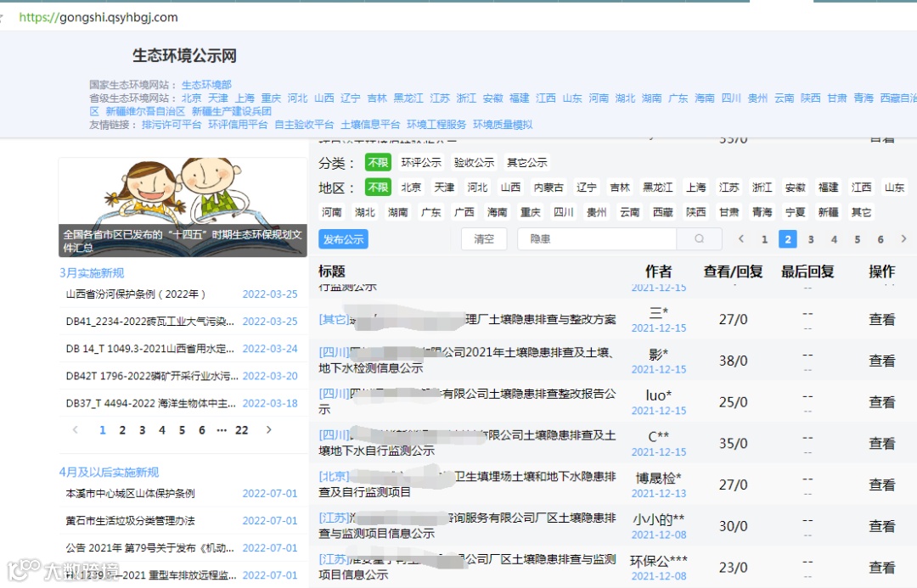Open ellipsis more pages in regulations pagination
The width and height of the screenshot is (917, 588).
222,429
